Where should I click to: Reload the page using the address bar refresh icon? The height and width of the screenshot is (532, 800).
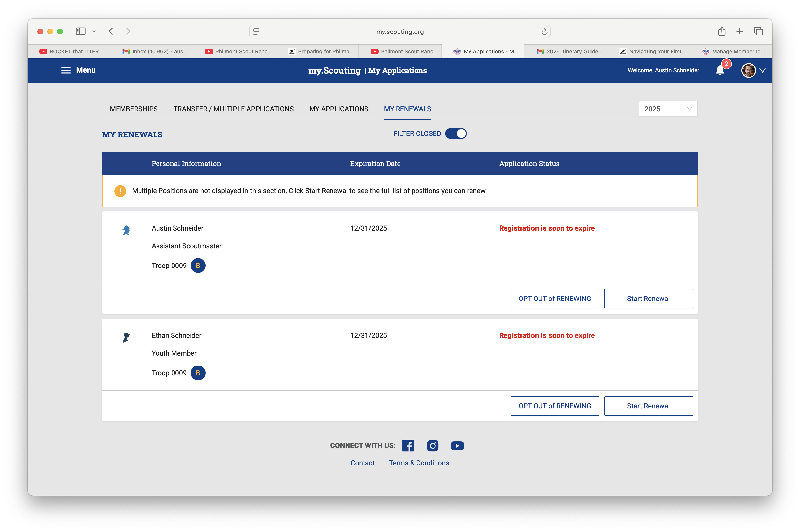544,31
